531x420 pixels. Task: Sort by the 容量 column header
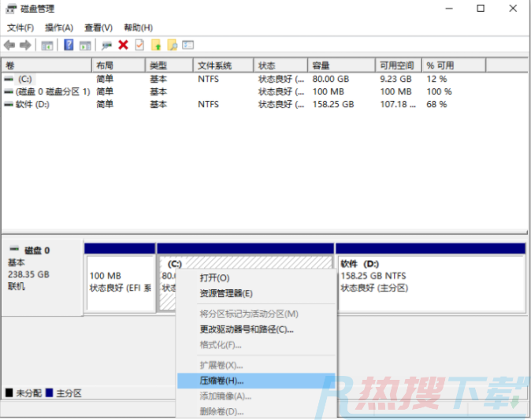coord(341,65)
